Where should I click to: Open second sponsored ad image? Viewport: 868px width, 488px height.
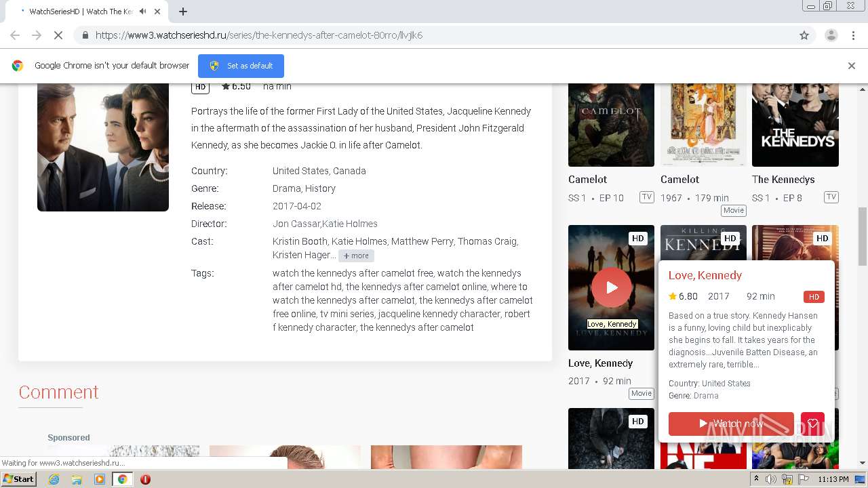pyautogui.click(x=285, y=457)
